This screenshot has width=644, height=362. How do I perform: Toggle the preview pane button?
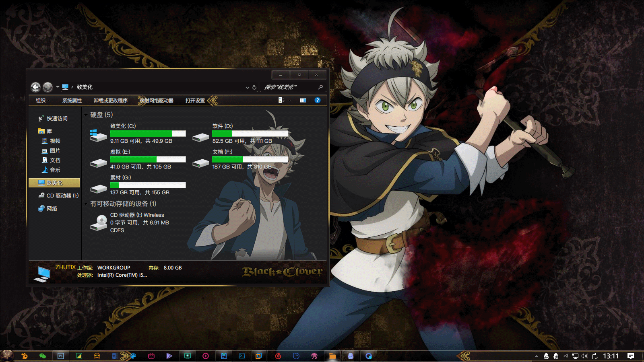coord(303,100)
